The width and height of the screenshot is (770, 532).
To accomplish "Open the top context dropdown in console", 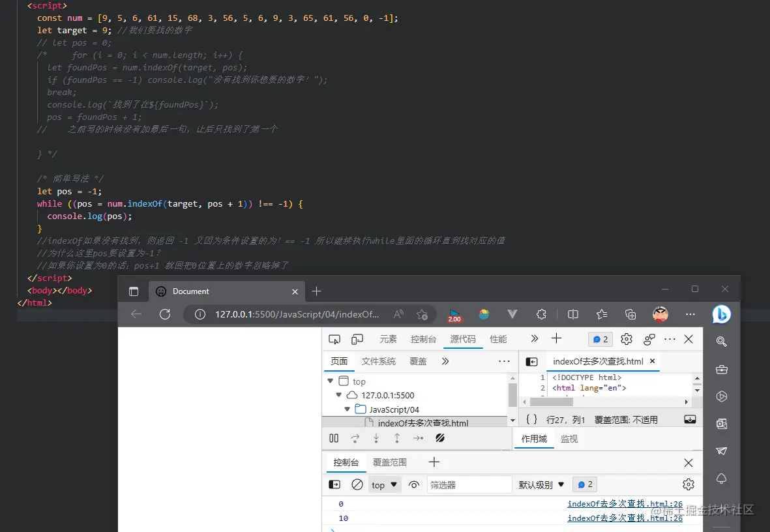I will pyautogui.click(x=384, y=485).
